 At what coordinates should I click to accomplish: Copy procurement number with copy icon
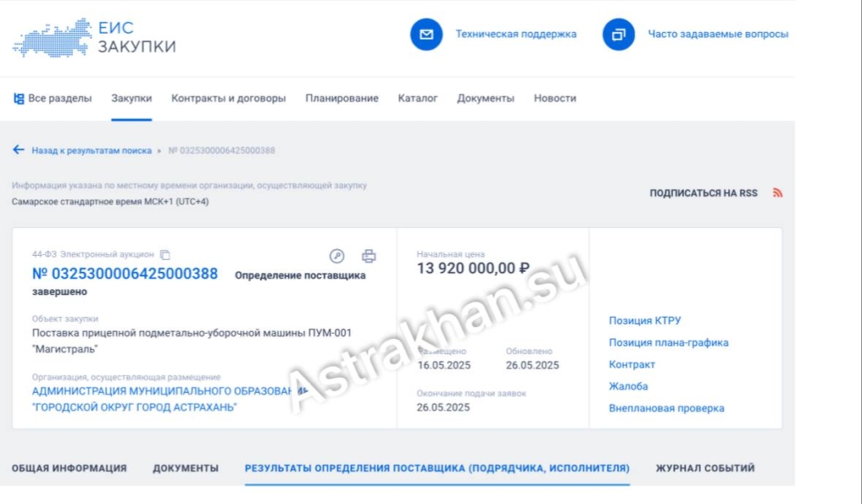tap(165, 254)
